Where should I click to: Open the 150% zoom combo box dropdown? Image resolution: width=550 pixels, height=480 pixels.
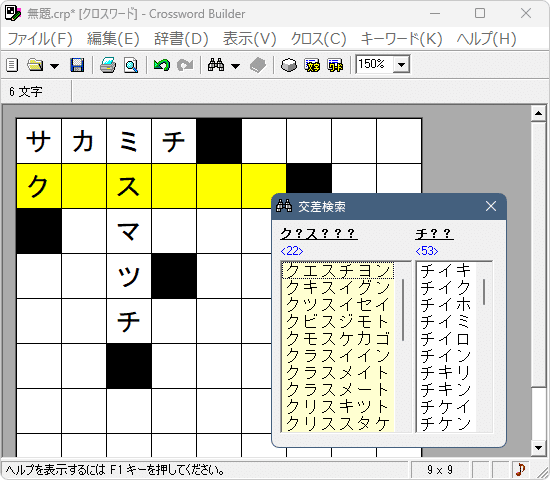tap(401, 65)
